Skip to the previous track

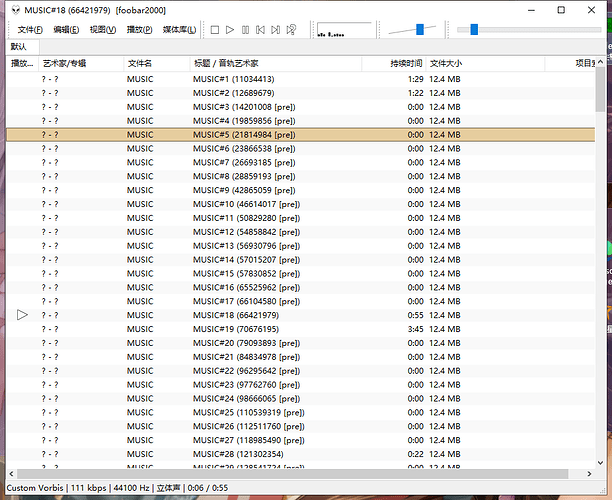260,30
